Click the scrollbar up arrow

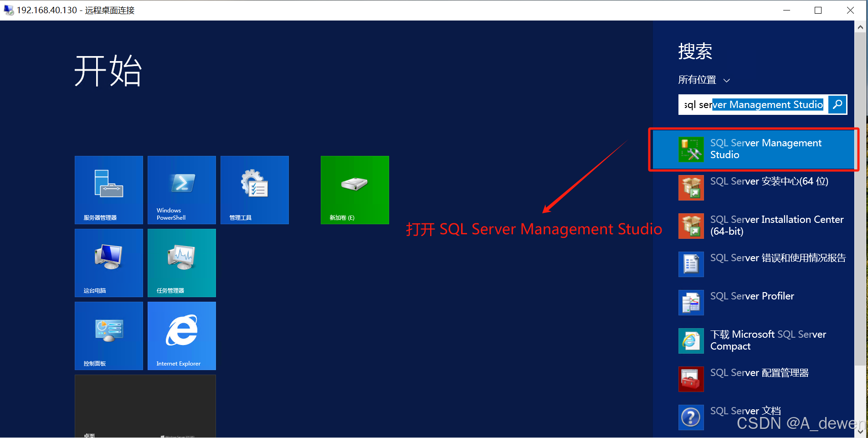click(860, 27)
